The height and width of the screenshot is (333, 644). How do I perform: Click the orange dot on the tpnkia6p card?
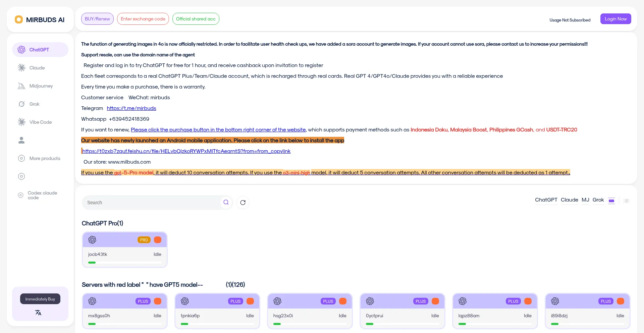[x=250, y=301]
